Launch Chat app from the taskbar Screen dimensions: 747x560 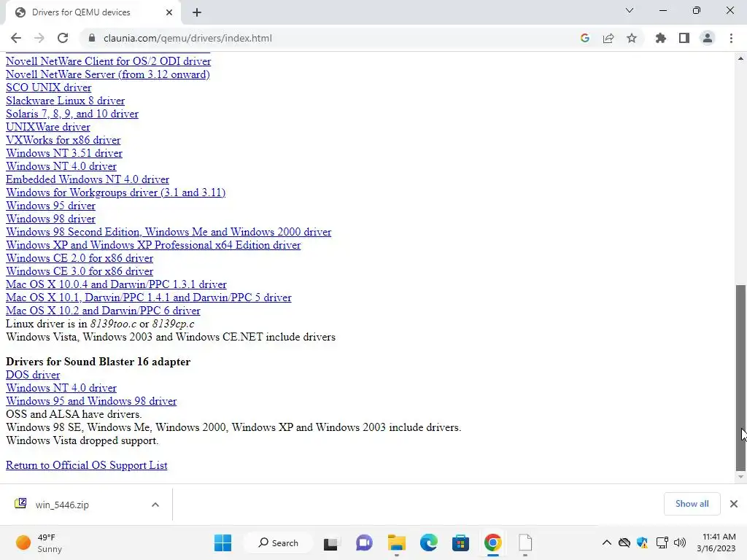tap(364, 542)
